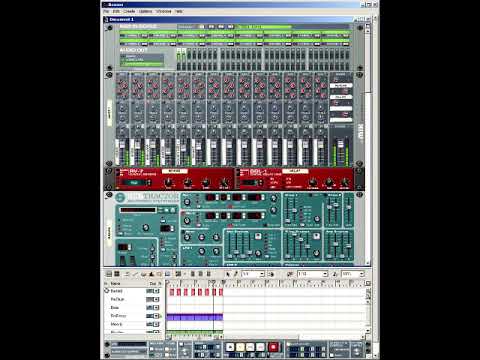Image resolution: width=480 pixels, height=360 pixels.
Task: Step the RV-7 reverb algorithm selector
Action: [x=149, y=183]
